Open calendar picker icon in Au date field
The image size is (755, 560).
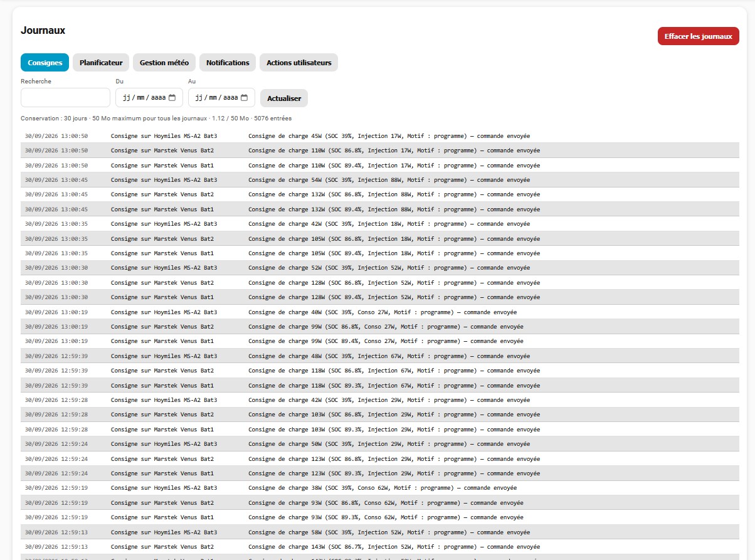point(244,98)
